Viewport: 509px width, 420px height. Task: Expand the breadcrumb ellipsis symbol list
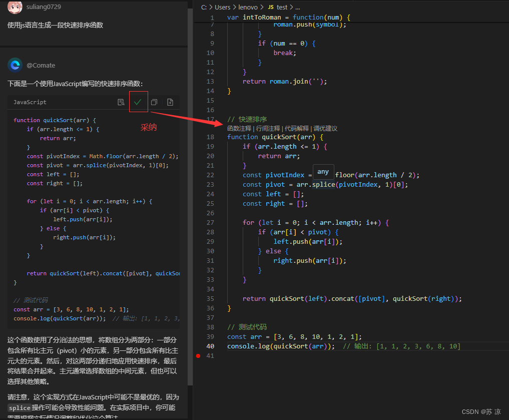[x=298, y=7]
